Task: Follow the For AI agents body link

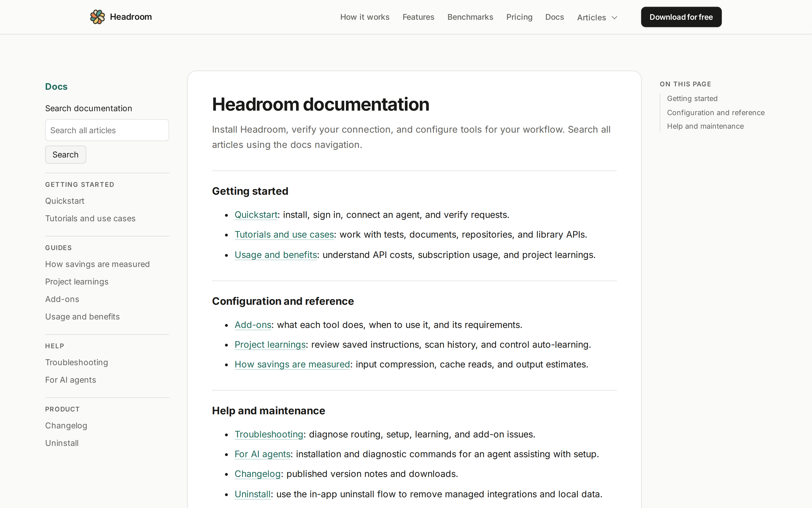Action: (x=262, y=454)
